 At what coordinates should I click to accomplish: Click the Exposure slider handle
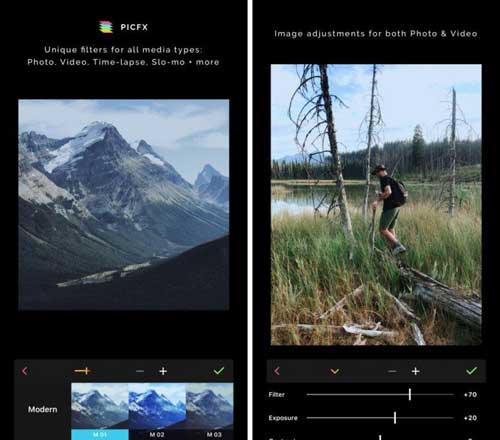395,418
